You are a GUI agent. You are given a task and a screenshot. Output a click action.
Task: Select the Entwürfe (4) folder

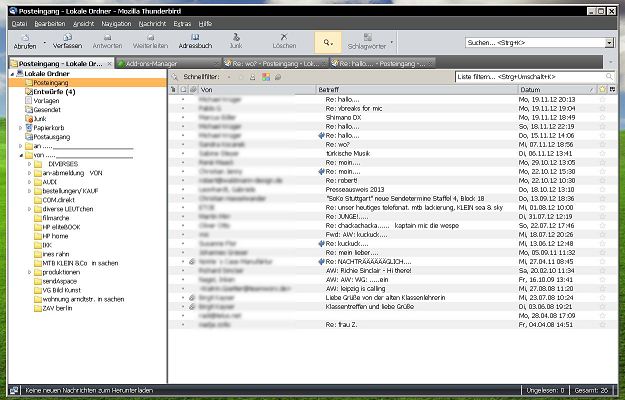tap(40, 91)
